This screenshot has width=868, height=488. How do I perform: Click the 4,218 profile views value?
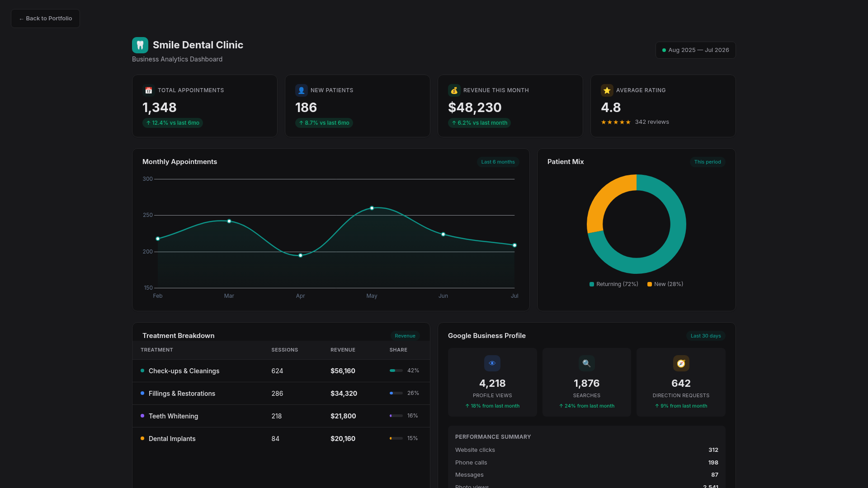[492, 384]
